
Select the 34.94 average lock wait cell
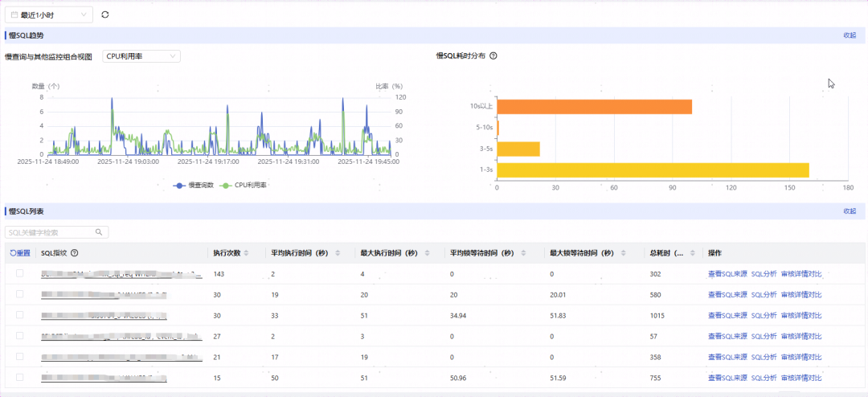click(459, 316)
